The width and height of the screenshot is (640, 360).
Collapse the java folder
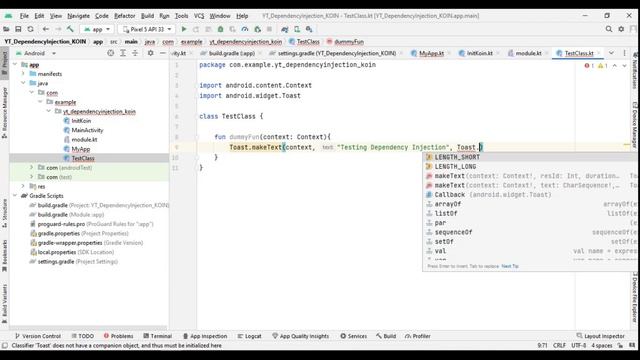tap(23, 83)
